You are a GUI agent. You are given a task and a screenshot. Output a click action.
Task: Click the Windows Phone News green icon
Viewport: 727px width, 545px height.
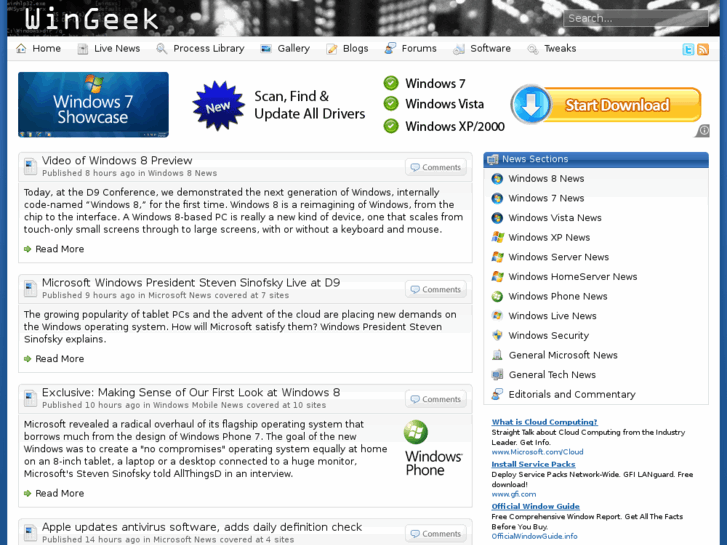497,296
